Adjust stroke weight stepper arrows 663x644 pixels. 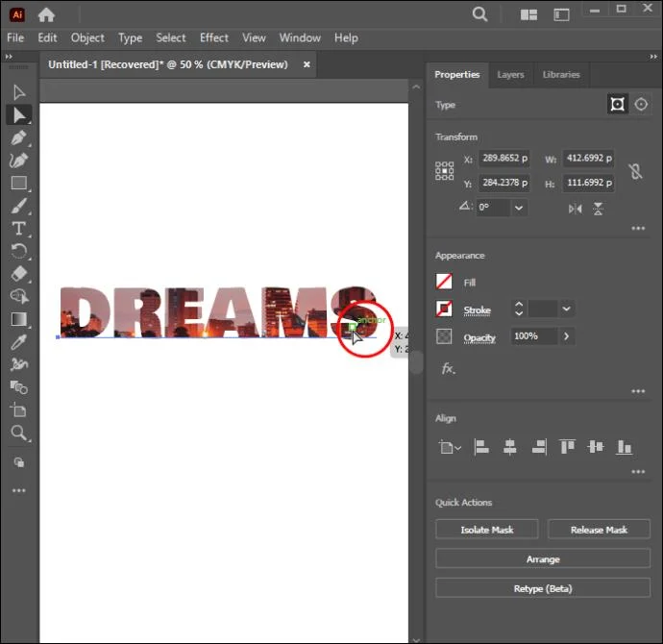[519, 309]
